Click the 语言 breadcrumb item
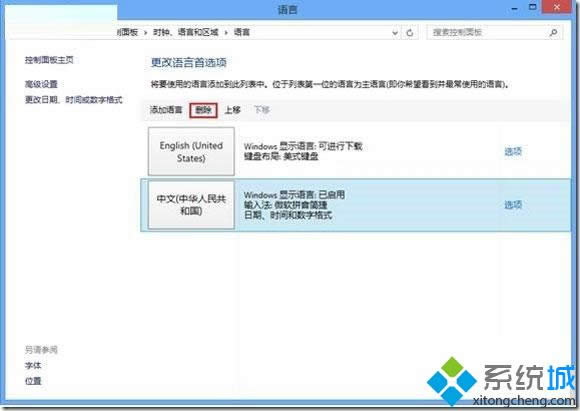The height and width of the screenshot is (411, 580). pos(242,33)
